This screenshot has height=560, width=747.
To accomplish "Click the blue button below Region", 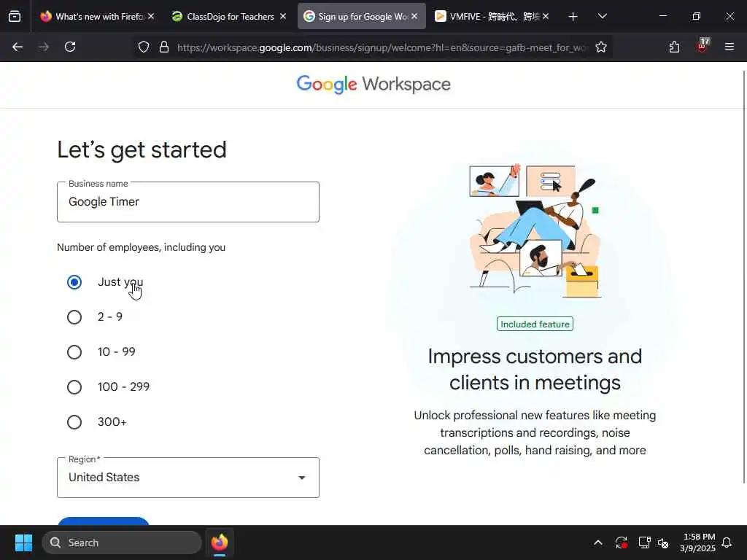I will [x=104, y=521].
